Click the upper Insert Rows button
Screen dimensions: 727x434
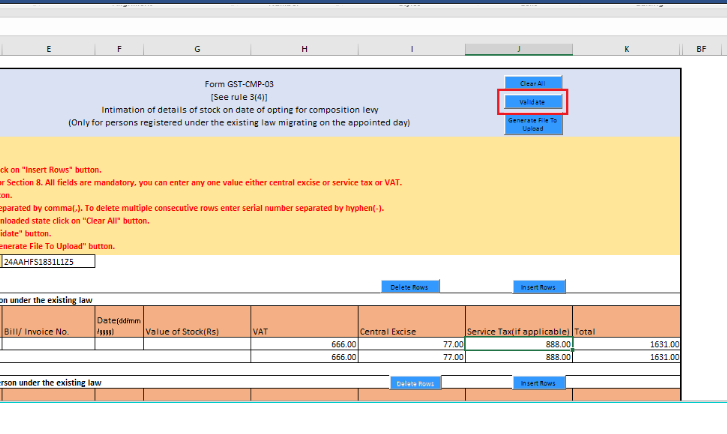point(539,287)
